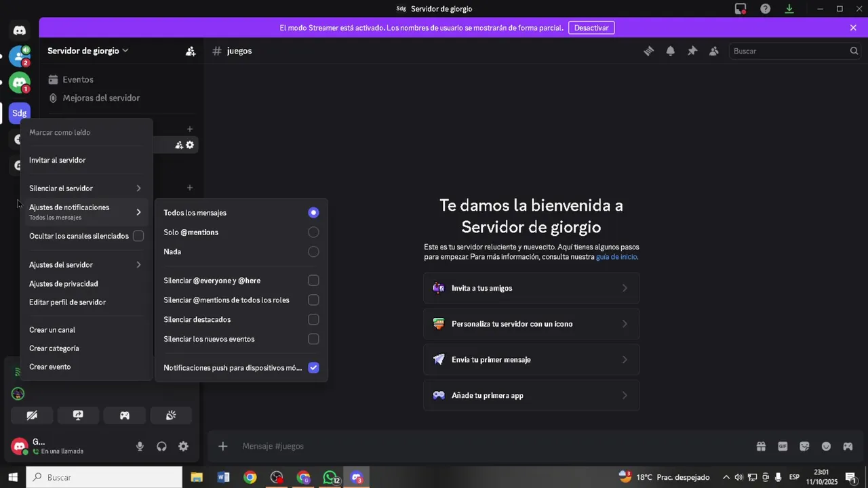Choose Marcar como leído menu entry
The height and width of the screenshot is (488, 868).
[x=86, y=132]
